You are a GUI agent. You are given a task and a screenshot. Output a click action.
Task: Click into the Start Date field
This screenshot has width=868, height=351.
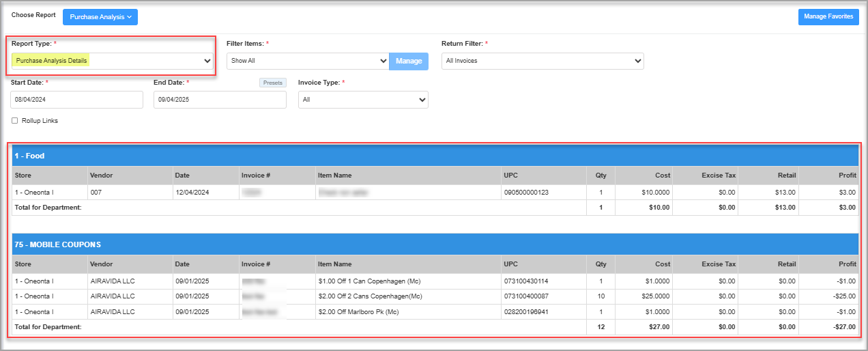(x=76, y=100)
